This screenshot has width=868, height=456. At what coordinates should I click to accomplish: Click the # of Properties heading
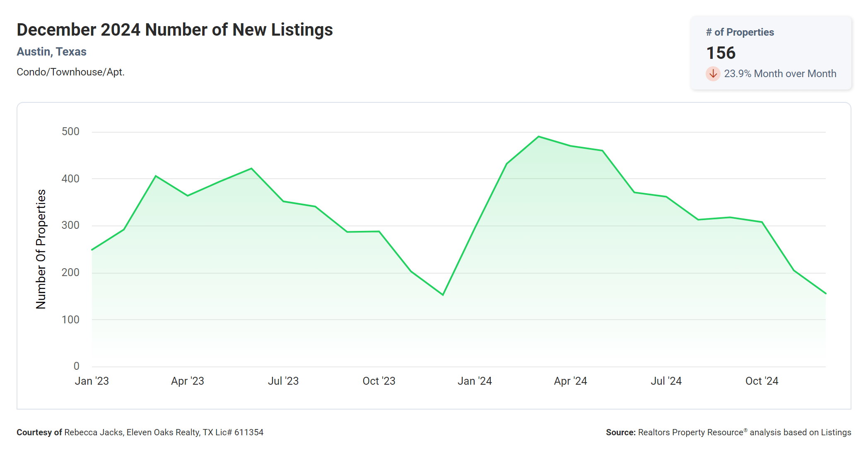740,32
